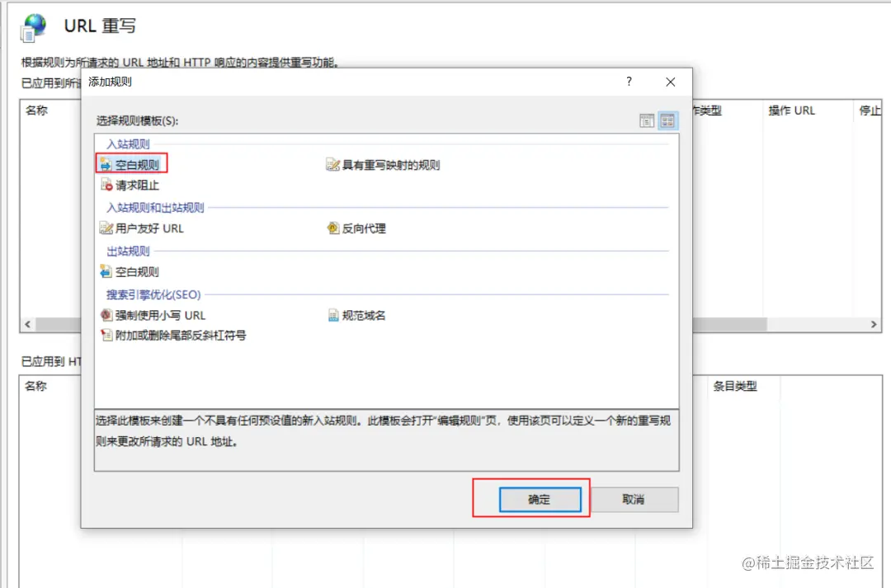Viewport: 891px width, 588px height.
Task: Click the template description text box
Action: point(386,440)
